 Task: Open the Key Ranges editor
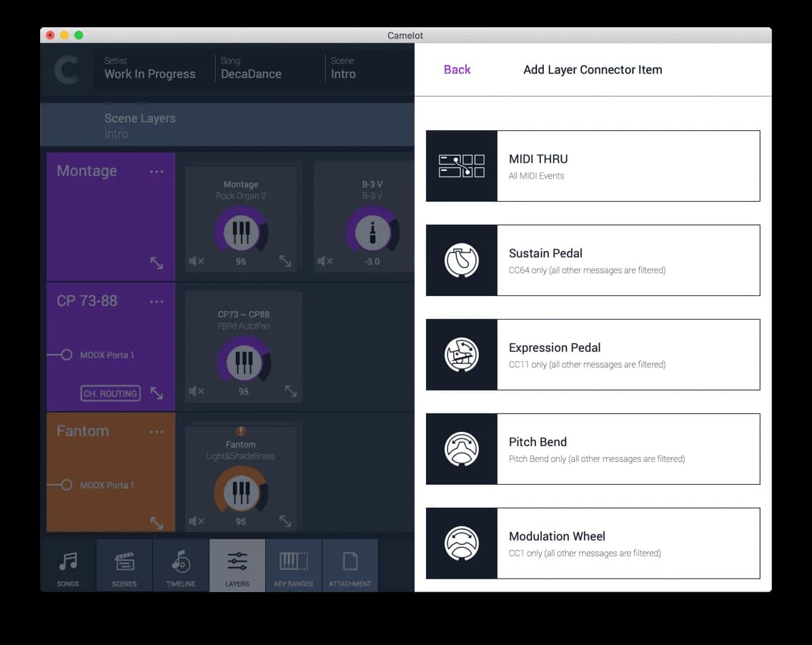click(x=294, y=565)
